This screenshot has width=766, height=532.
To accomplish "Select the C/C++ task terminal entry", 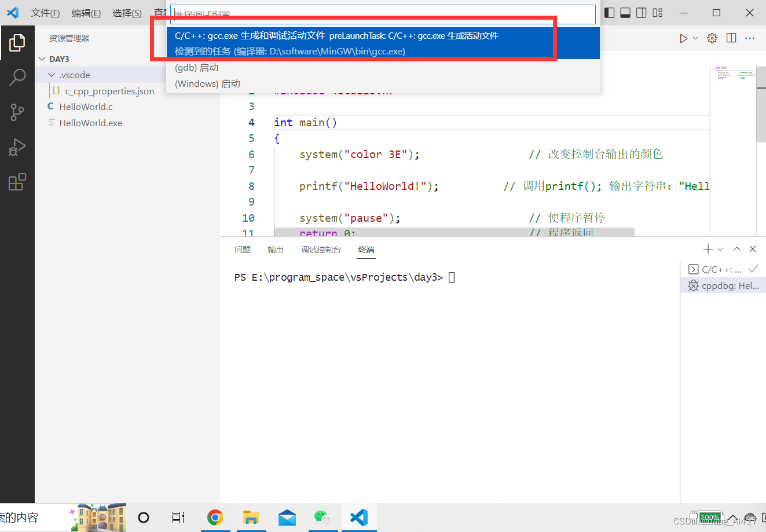I will pyautogui.click(x=723, y=269).
